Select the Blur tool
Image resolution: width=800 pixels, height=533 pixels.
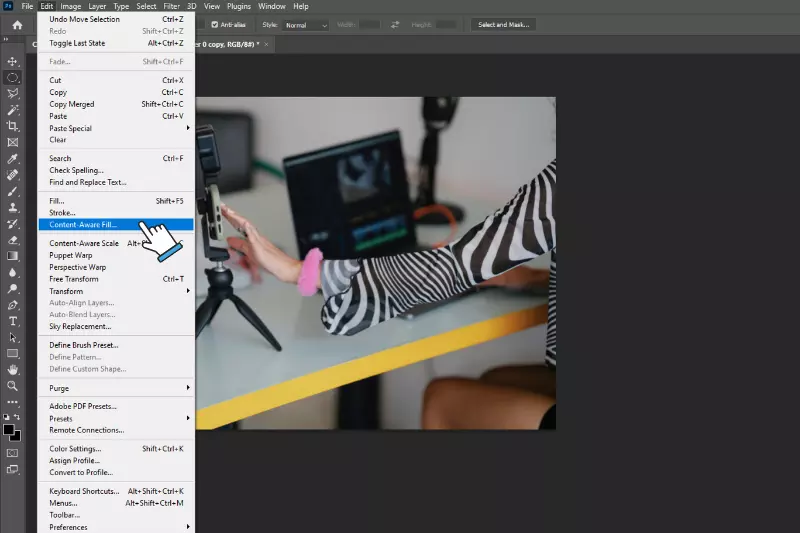[12, 272]
